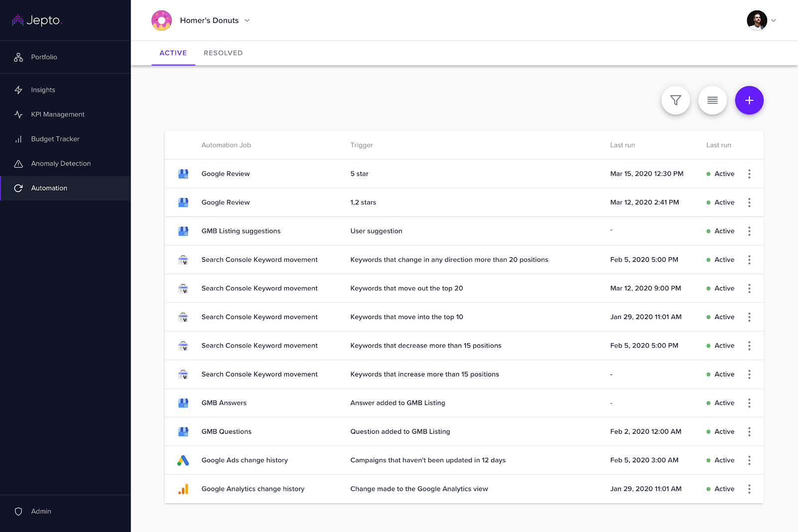The width and height of the screenshot is (798, 532).
Task: Open Portfolio in the sidebar
Action: click(65, 57)
